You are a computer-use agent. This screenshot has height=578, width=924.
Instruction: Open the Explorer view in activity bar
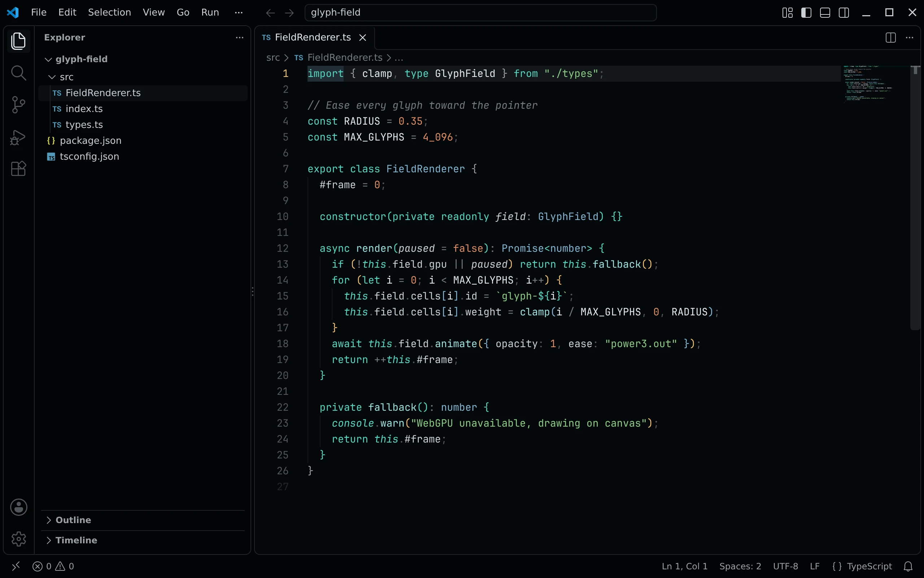(x=18, y=41)
